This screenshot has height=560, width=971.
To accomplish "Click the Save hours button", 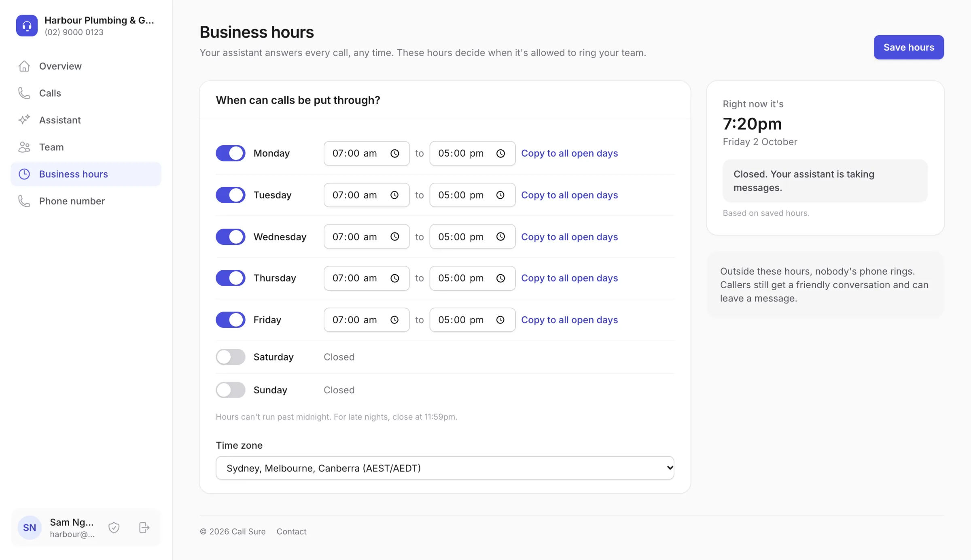I will pos(909,47).
